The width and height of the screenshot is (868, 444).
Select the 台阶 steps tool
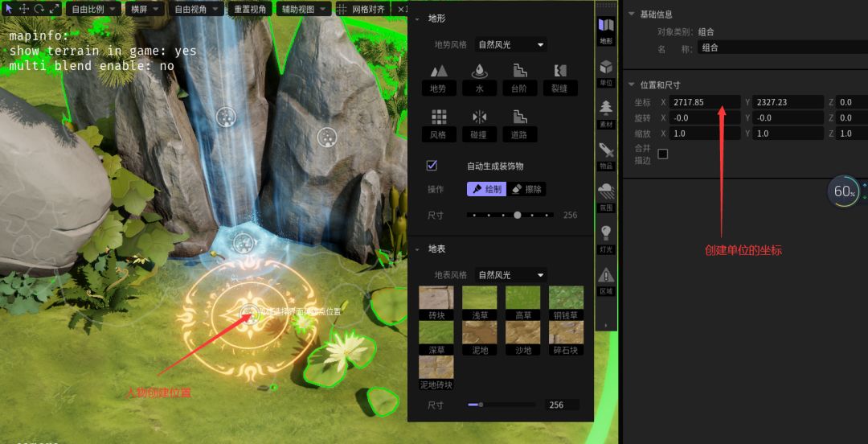point(520,80)
